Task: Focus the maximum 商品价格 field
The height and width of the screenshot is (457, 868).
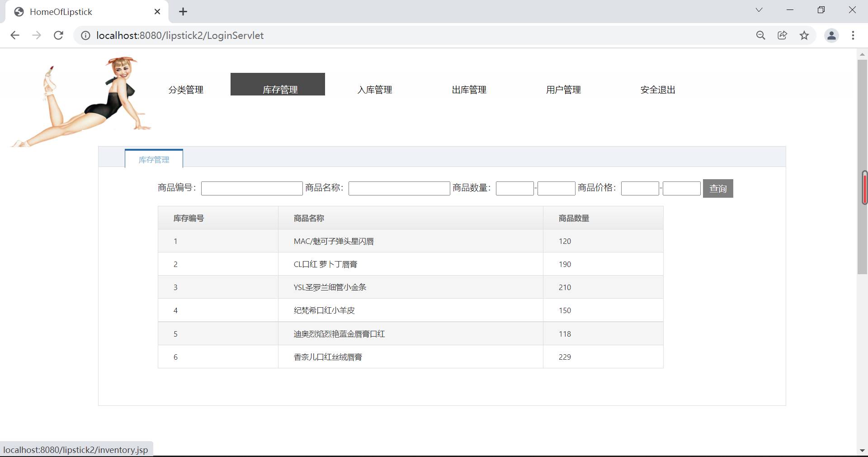Action: click(x=682, y=188)
